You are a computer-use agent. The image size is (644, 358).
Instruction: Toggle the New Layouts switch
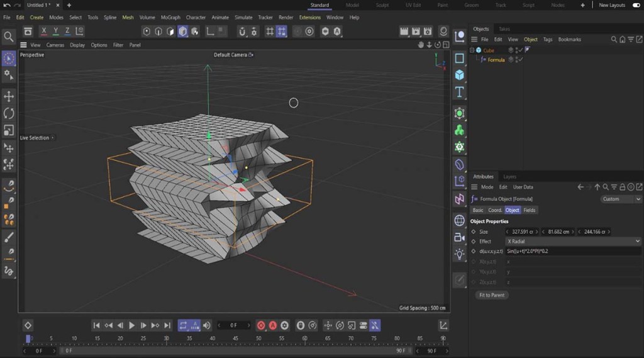pyautogui.click(x=636, y=5)
